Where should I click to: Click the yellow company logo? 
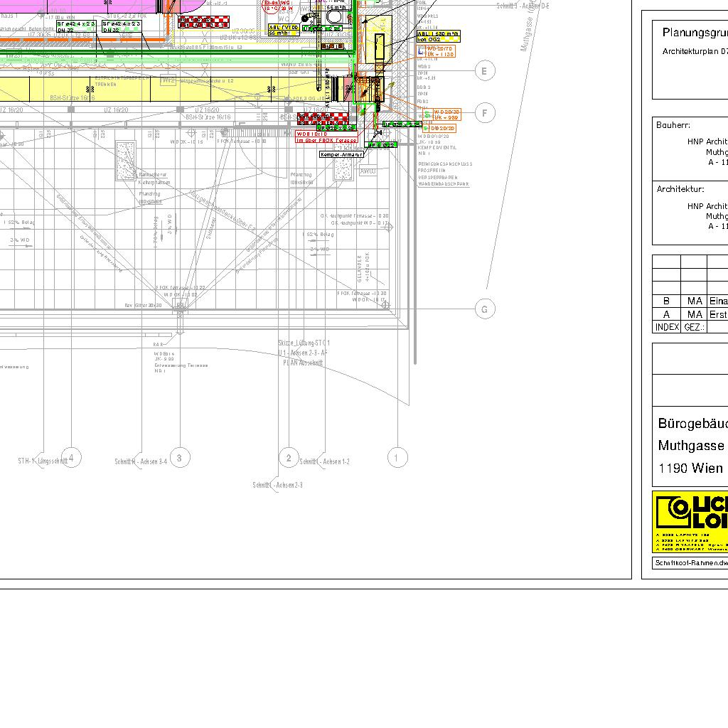[x=690, y=522]
